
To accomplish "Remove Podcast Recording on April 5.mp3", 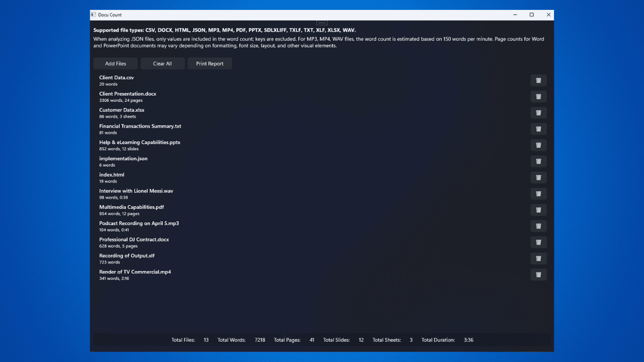I will click(x=538, y=226).
